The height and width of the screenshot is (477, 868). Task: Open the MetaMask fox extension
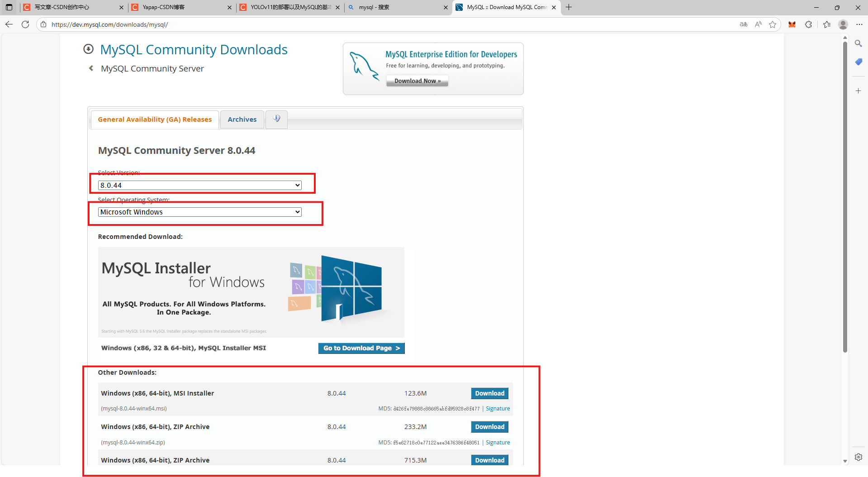click(792, 24)
